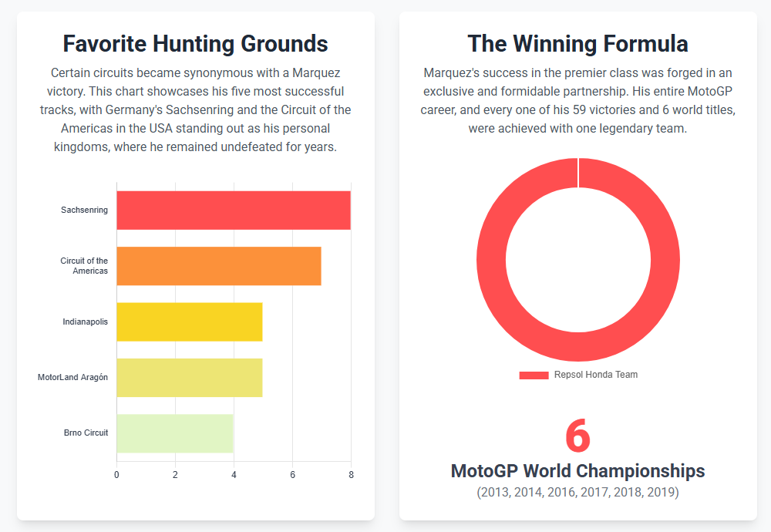The width and height of the screenshot is (771, 532).
Task: Click the red donut chart ring
Action: click(x=490, y=260)
